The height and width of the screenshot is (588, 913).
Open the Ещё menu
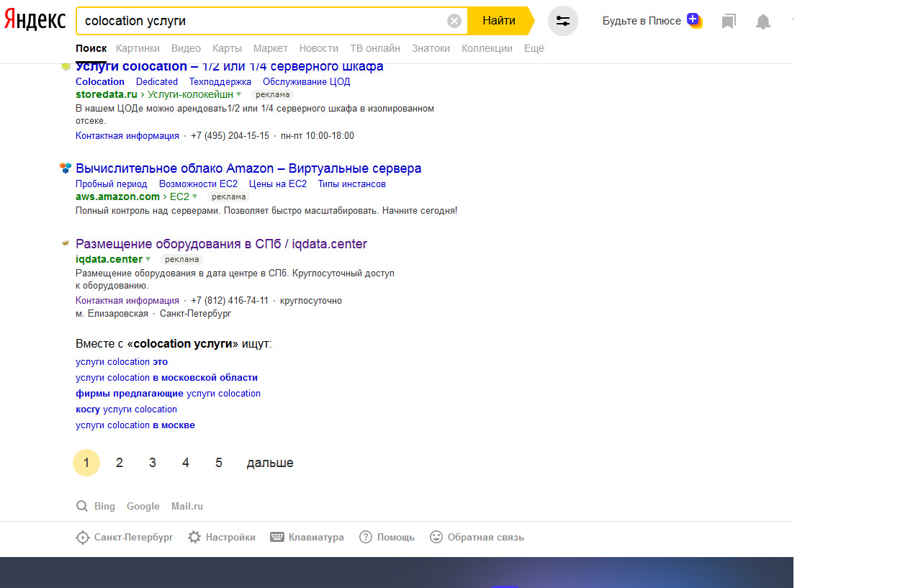tap(534, 48)
